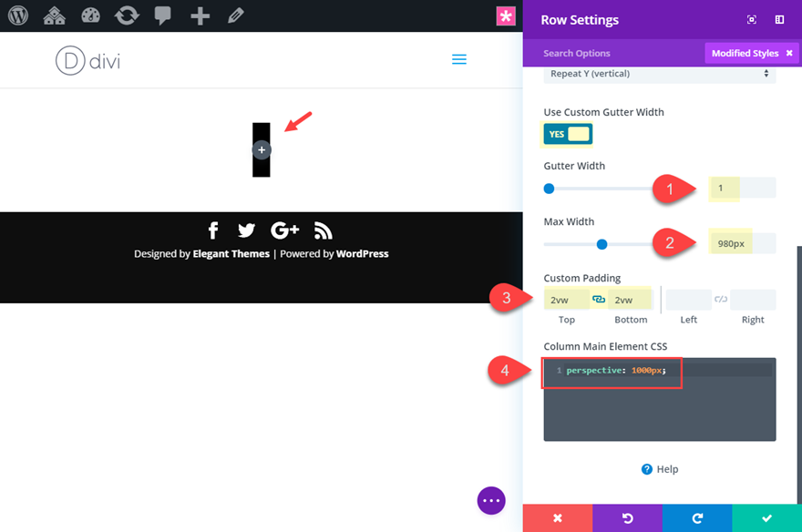
Task: Toggle the hamburger menu on the Divi header
Action: coord(459,59)
